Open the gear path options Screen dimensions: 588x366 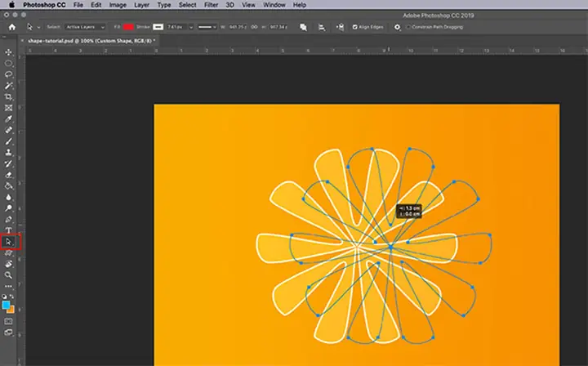click(397, 27)
